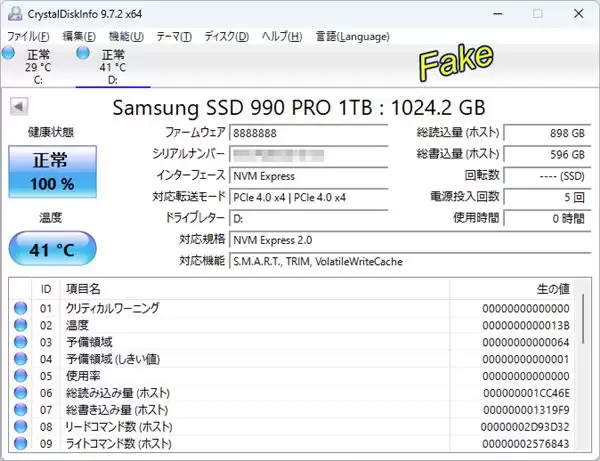Image resolution: width=600 pixels, height=461 pixels.
Task: Click status orb for attribute 01 row
Action: [20, 309]
